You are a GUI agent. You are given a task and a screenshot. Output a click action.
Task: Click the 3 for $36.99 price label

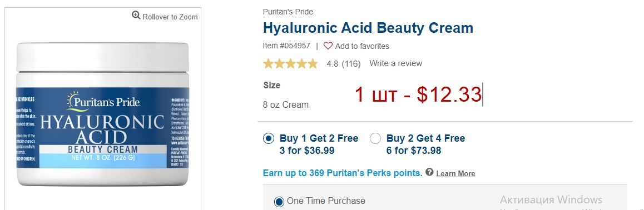coord(307,151)
